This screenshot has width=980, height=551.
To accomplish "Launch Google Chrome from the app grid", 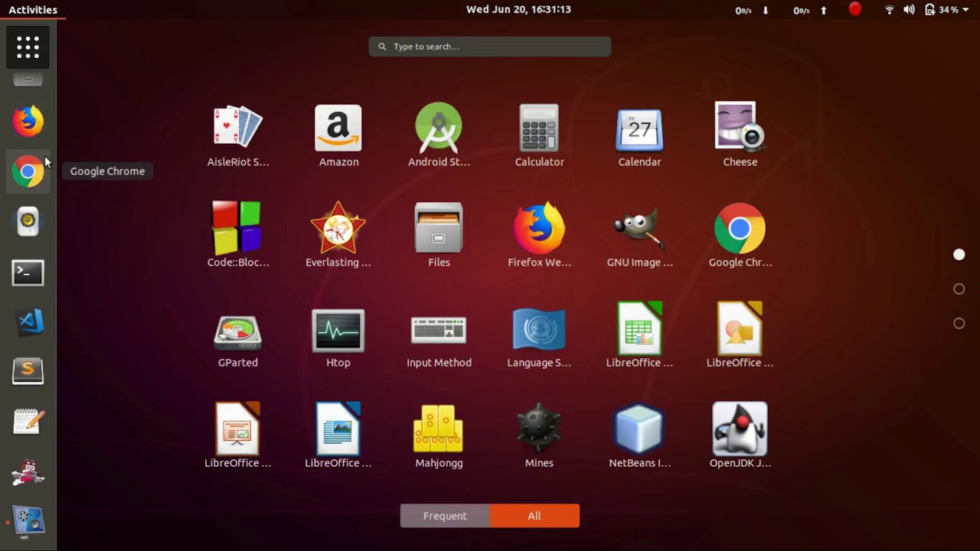I will click(x=740, y=236).
